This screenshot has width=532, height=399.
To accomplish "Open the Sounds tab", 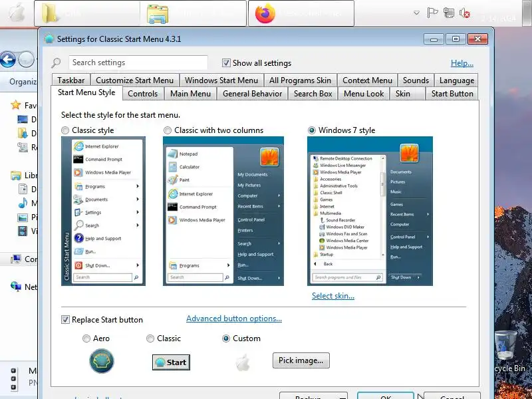I will click(416, 80).
